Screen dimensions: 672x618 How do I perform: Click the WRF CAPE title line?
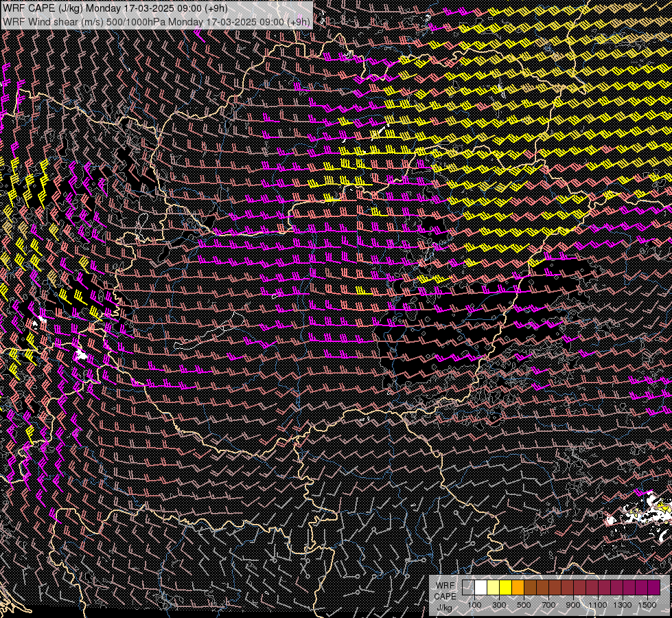coord(115,8)
